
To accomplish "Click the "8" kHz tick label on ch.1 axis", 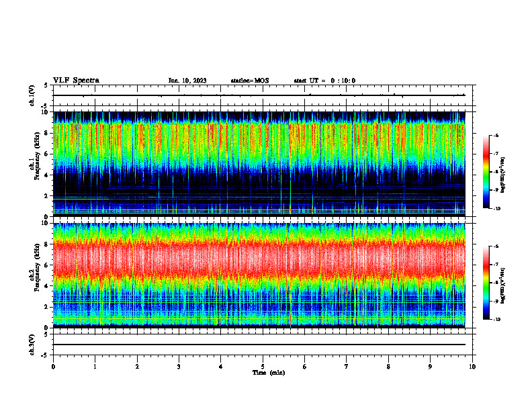I will pos(47,133).
